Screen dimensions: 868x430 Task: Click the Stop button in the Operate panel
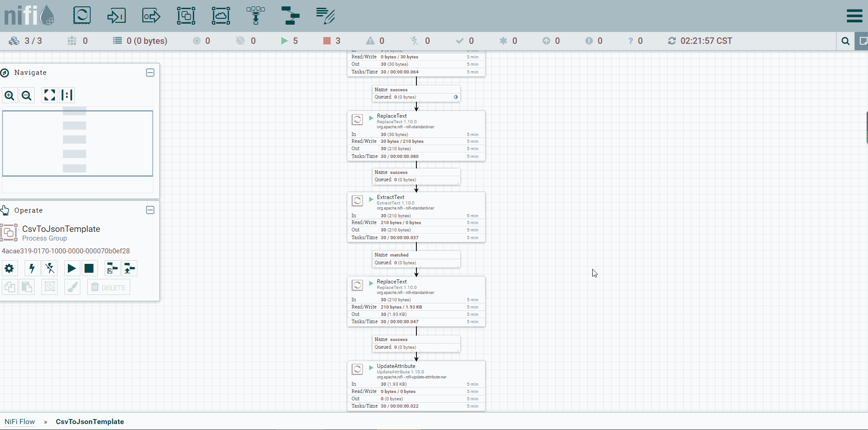coord(89,268)
